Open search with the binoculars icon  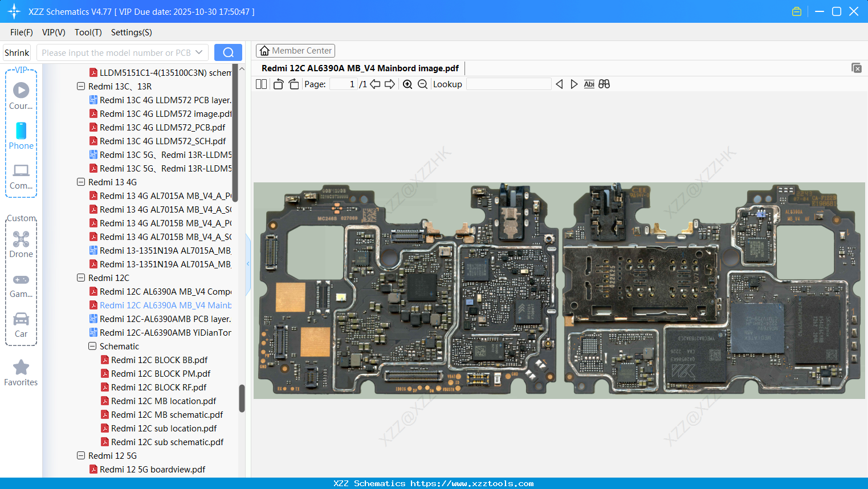[604, 84]
